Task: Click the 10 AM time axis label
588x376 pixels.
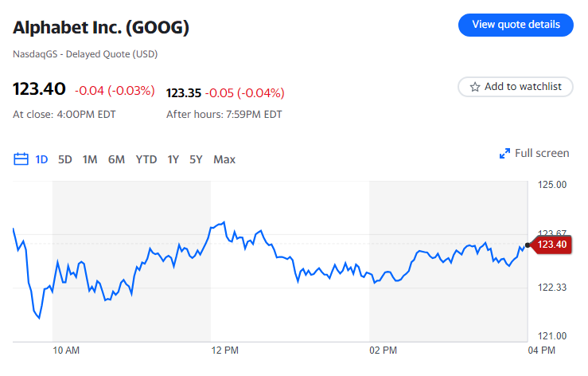Action: [x=66, y=350]
